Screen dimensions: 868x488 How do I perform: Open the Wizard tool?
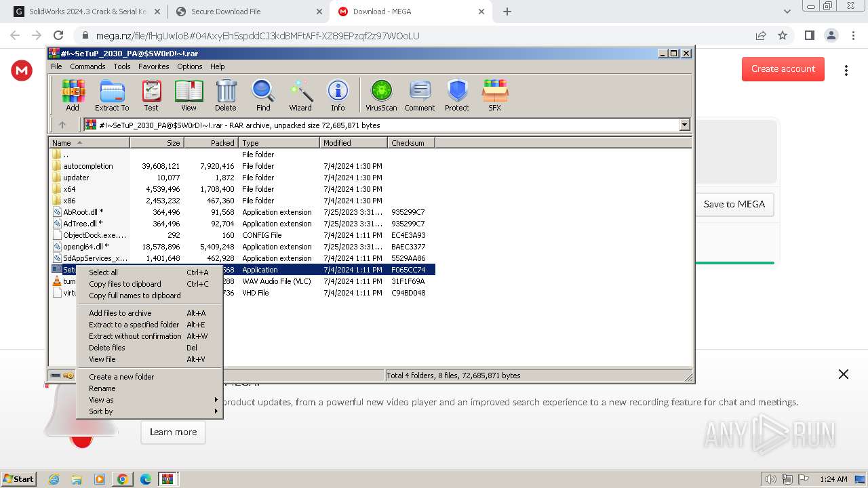pyautogui.click(x=300, y=95)
